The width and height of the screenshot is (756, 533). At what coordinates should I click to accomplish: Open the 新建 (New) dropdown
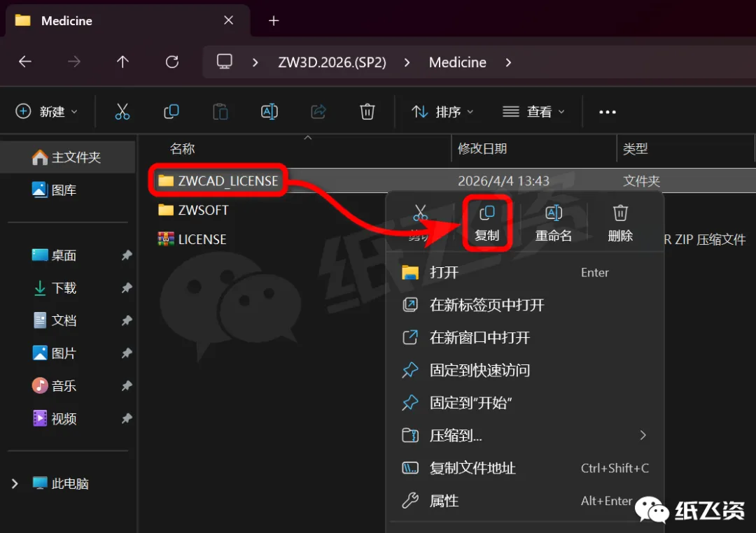pos(46,112)
